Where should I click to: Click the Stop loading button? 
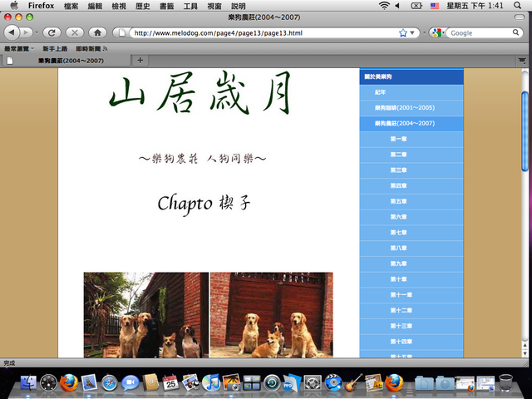[x=74, y=32]
